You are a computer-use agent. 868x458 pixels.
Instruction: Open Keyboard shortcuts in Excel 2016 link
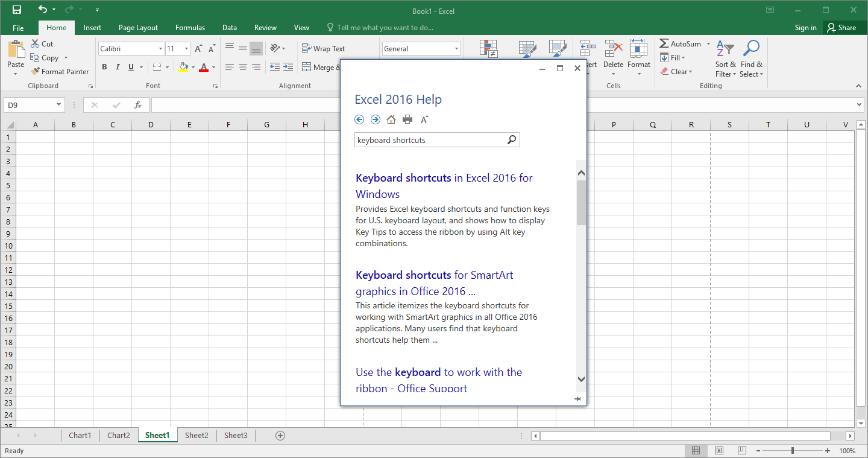(x=444, y=186)
